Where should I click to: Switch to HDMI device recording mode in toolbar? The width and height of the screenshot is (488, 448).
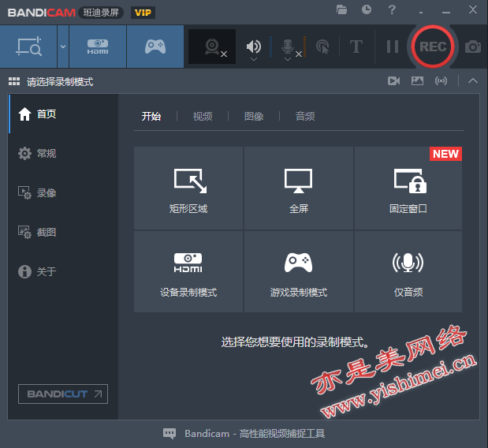tap(98, 47)
